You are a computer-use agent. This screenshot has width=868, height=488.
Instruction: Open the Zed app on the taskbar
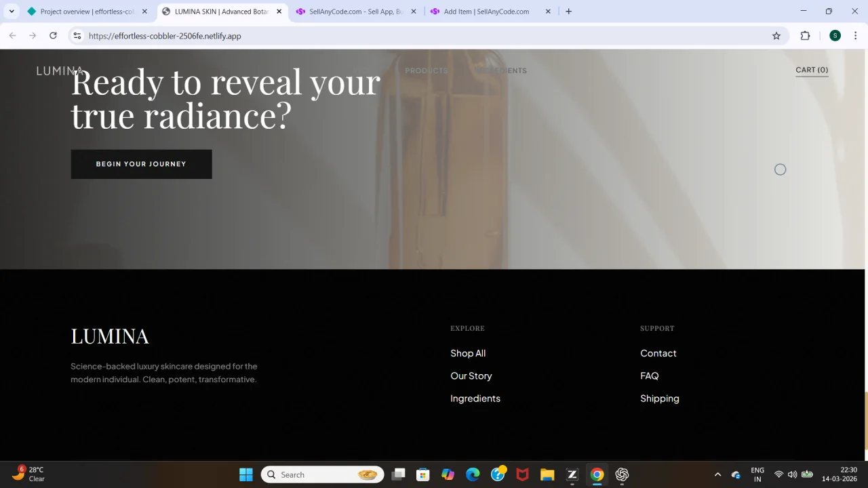point(572,474)
